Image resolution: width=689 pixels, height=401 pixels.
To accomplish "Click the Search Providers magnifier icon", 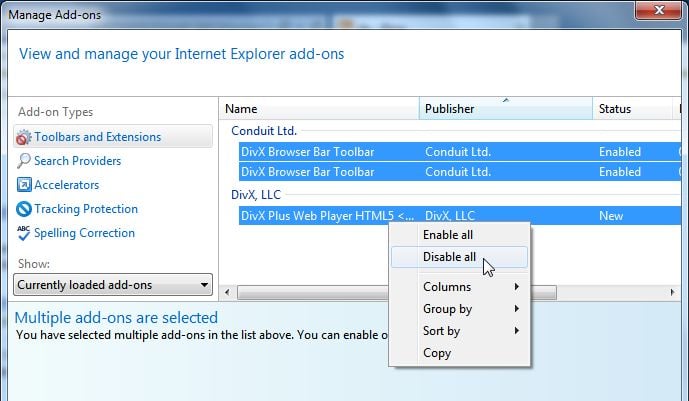I will [24, 161].
